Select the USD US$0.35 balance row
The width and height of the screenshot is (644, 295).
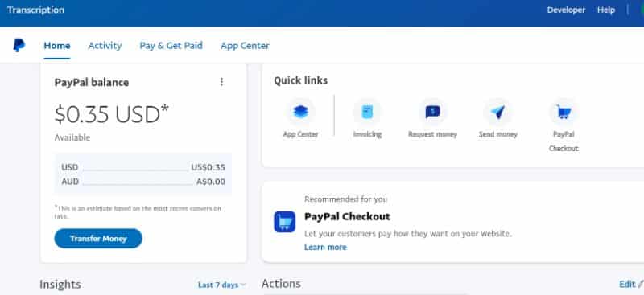pyautogui.click(x=143, y=167)
